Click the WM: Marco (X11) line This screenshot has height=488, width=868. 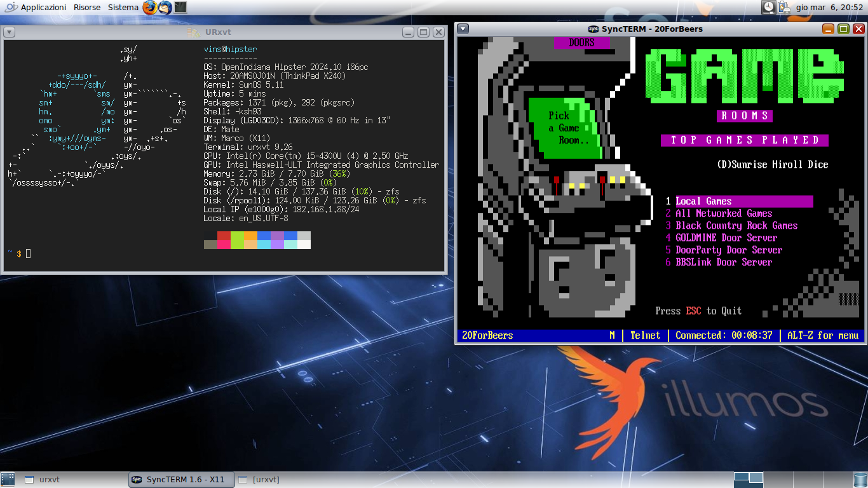tap(236, 138)
